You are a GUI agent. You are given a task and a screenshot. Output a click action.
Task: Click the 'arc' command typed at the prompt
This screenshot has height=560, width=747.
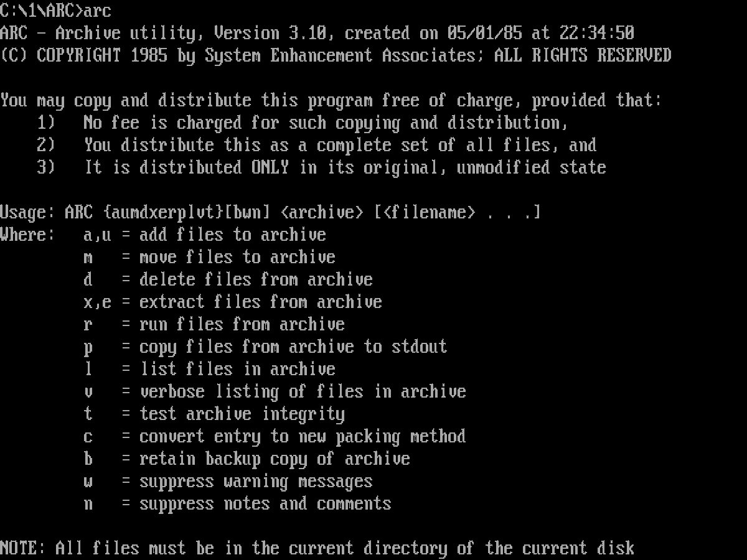tap(98, 11)
